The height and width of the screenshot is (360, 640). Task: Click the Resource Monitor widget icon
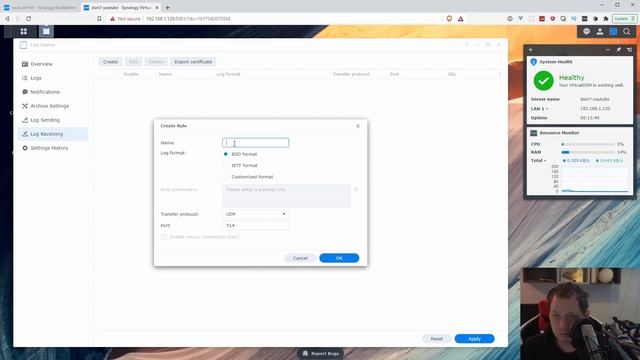point(533,133)
